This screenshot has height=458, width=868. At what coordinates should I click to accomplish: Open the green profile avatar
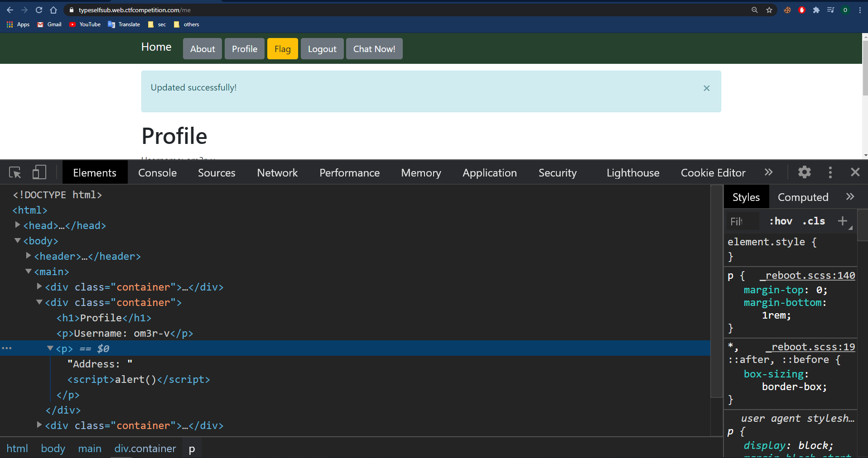[x=845, y=10]
